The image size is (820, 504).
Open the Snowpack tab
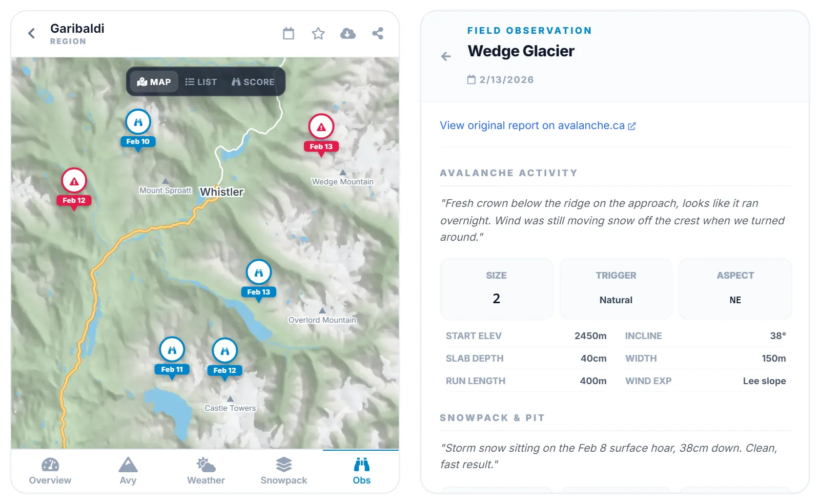[284, 471]
